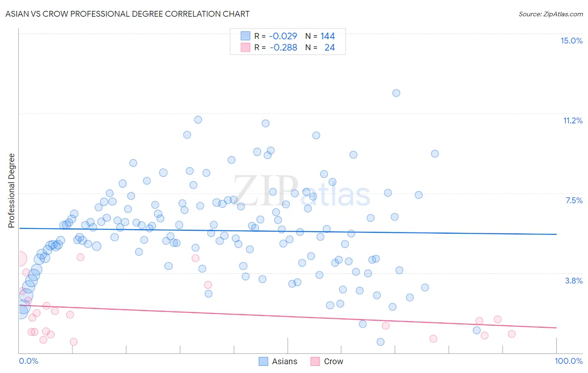Click the N = 144 value in legend

coord(320,36)
